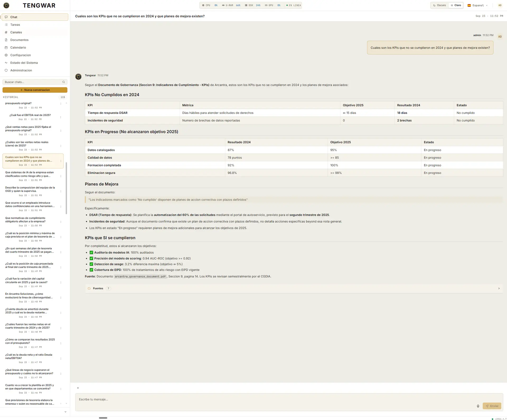The image size is (507, 420).
Task: Click the CPU usage indicator
Action: [210, 5]
